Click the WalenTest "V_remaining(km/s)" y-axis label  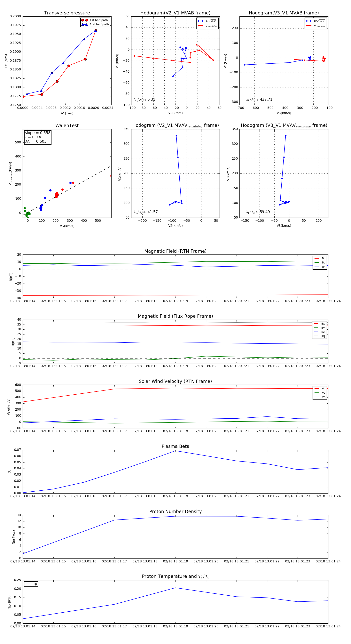pyautogui.click(x=10, y=173)
